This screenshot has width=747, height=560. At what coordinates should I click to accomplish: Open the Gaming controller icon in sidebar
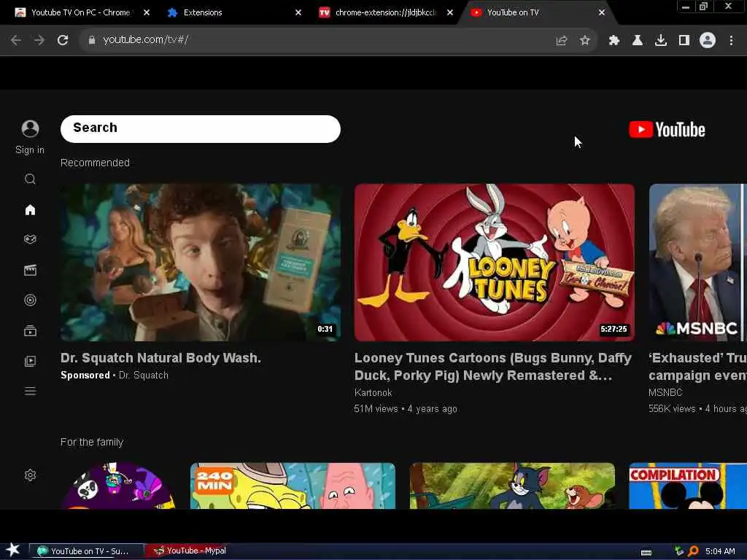[x=30, y=239]
